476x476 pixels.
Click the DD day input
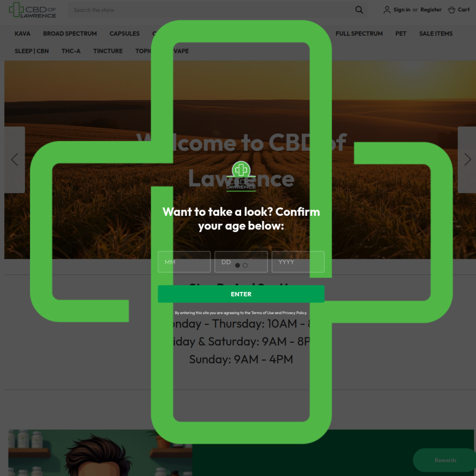[241, 262]
